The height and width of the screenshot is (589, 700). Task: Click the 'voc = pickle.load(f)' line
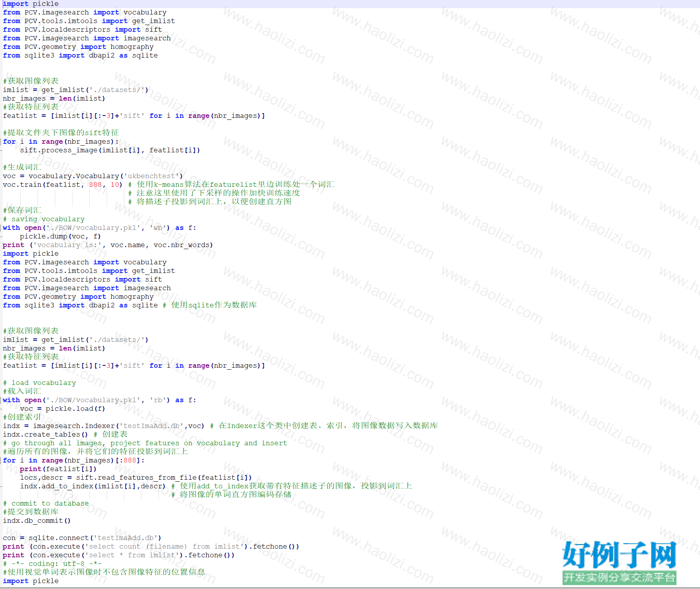[63, 408]
